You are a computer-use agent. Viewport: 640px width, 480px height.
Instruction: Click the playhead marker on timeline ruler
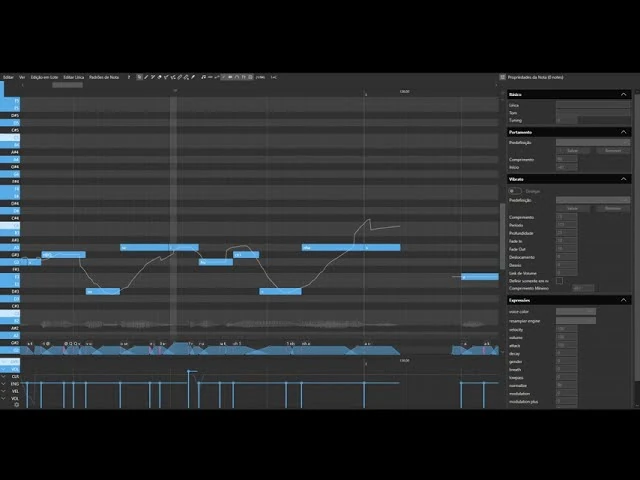click(176, 91)
